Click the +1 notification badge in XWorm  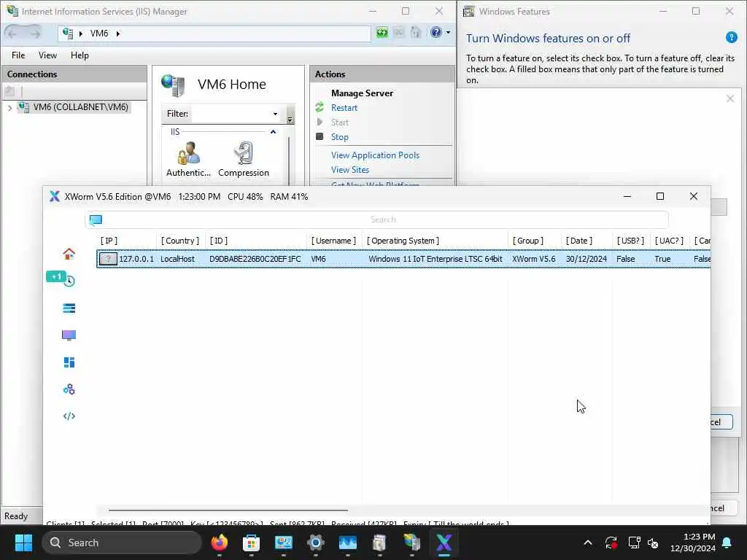coord(55,276)
